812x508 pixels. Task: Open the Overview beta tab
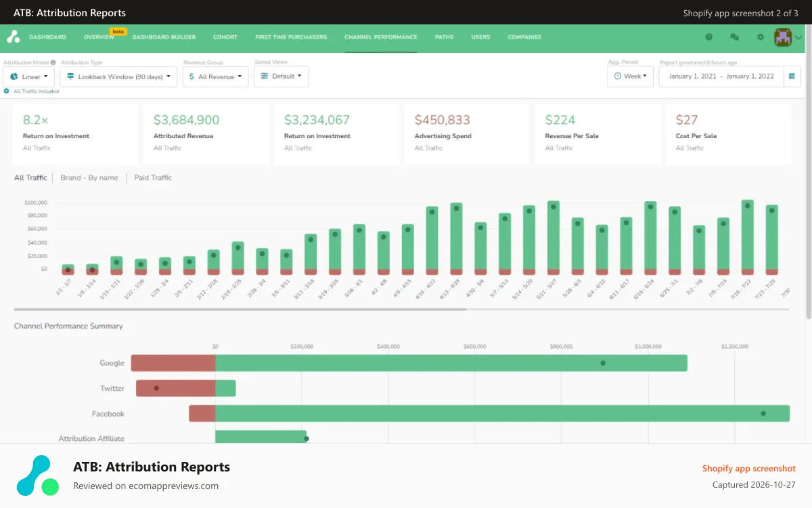pyautogui.click(x=99, y=37)
